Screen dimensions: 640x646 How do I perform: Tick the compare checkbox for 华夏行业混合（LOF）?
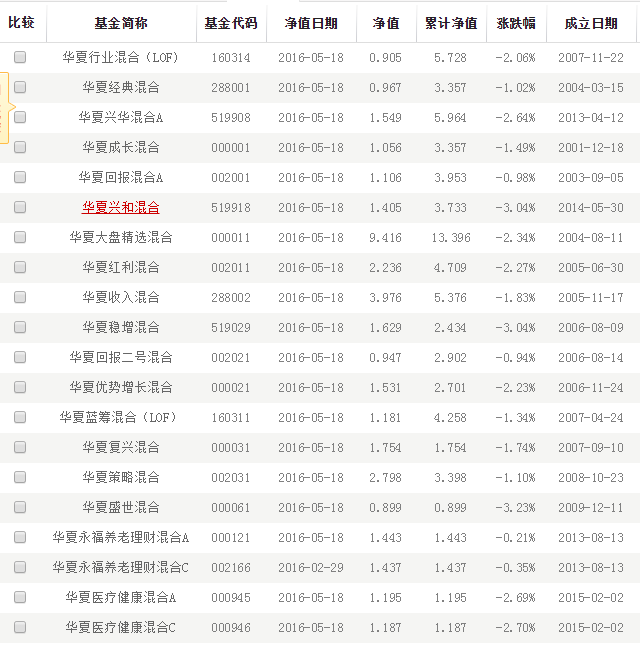(x=20, y=57)
